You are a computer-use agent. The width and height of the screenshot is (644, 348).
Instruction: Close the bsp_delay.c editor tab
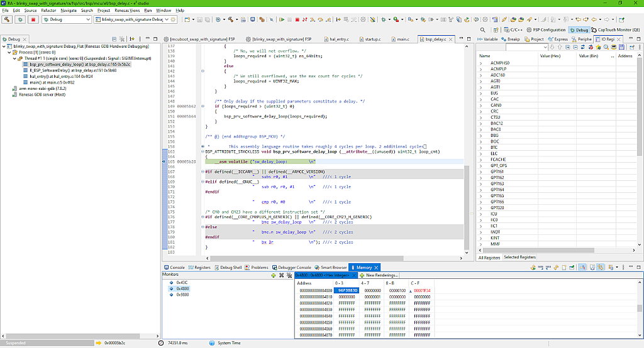(x=450, y=39)
